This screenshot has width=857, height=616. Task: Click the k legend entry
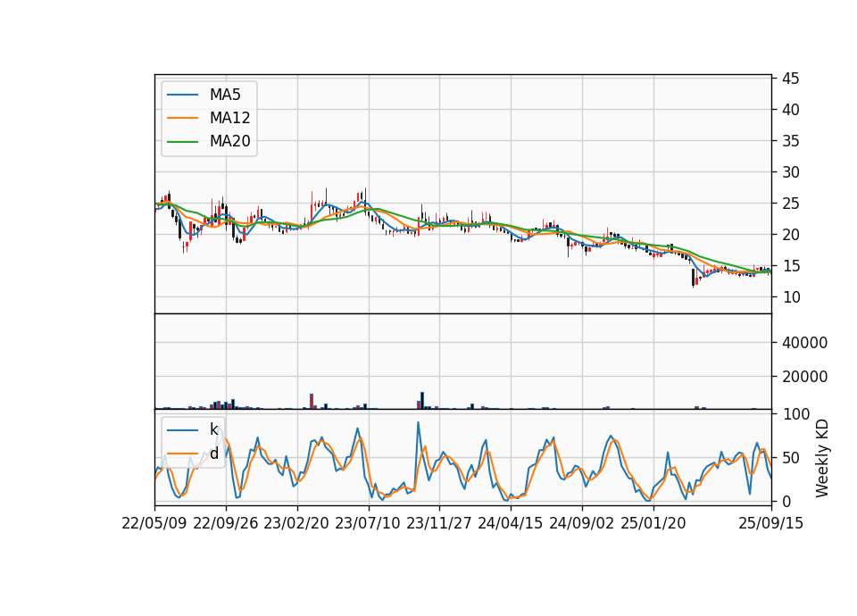pos(213,429)
